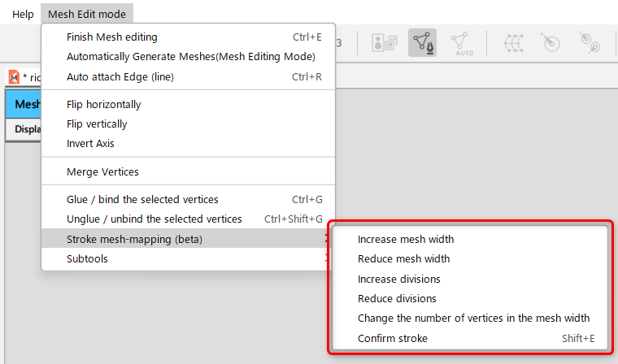Click the Mesh Edit mode menu

tap(87, 14)
